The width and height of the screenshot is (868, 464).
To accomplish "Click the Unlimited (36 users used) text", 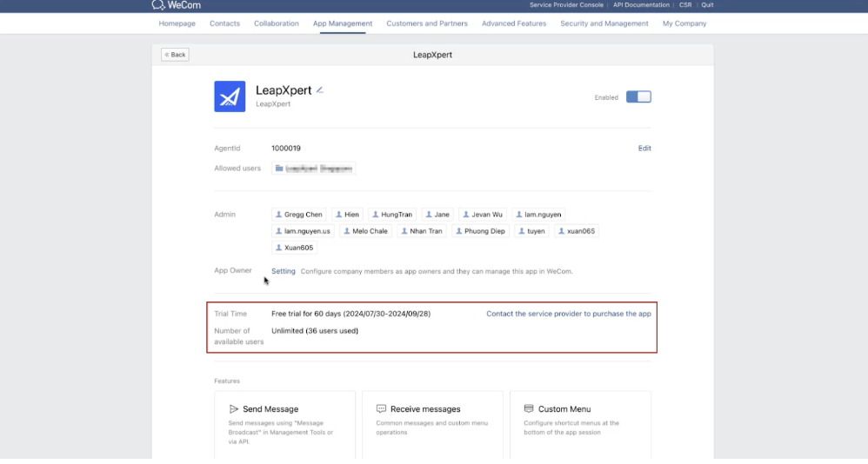I will (x=315, y=331).
